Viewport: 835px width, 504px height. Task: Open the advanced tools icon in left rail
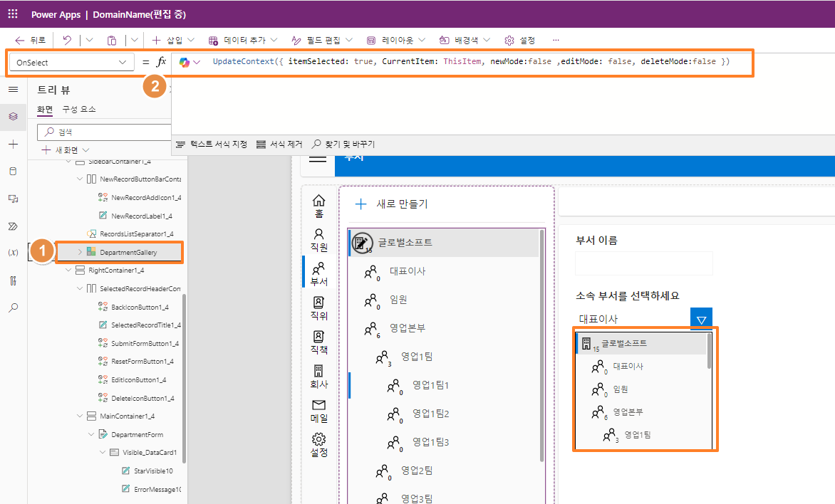pos(14,280)
